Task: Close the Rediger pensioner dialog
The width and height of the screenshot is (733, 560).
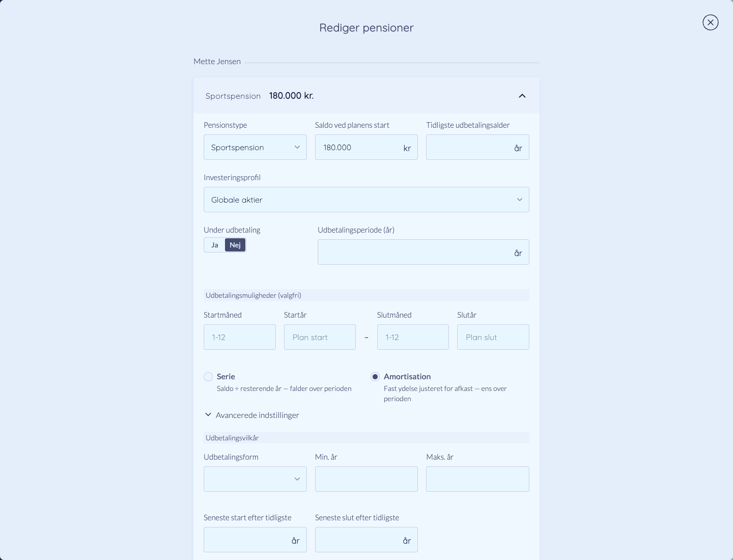Action: (710, 22)
